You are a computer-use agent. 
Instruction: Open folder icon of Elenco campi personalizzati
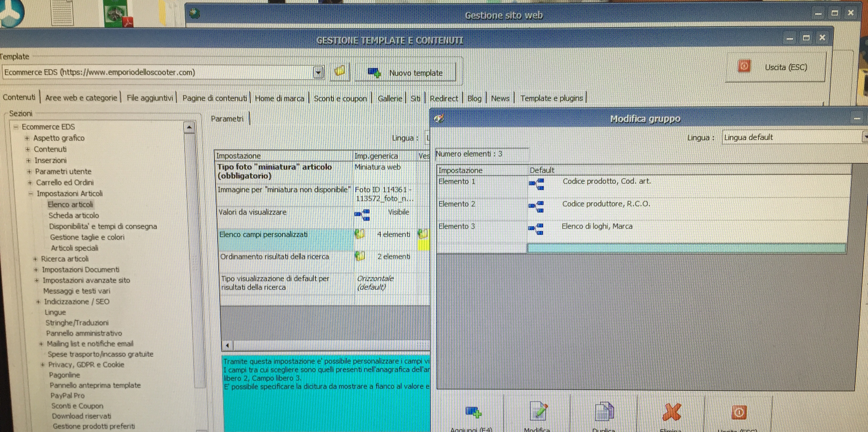pyautogui.click(x=360, y=234)
